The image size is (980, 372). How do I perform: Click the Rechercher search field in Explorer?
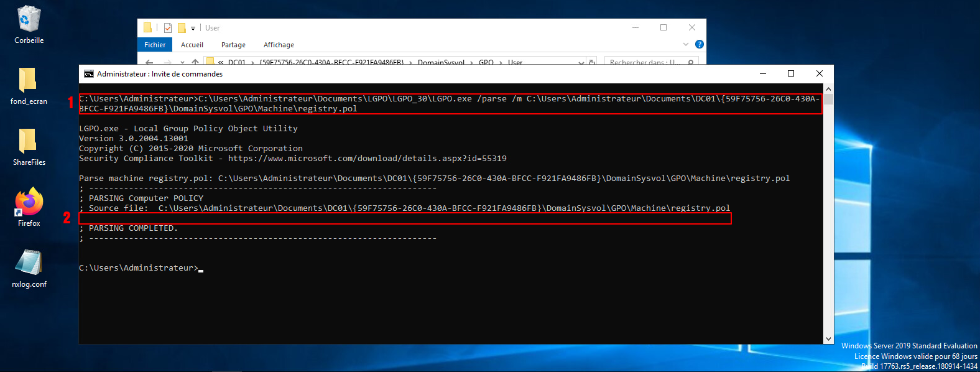click(x=647, y=62)
